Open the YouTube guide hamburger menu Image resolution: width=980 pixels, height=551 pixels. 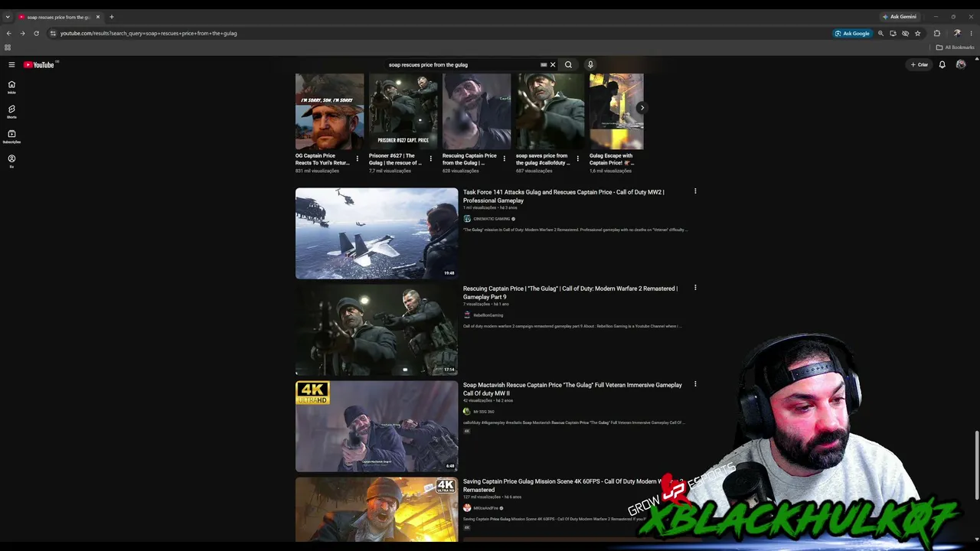click(x=11, y=65)
